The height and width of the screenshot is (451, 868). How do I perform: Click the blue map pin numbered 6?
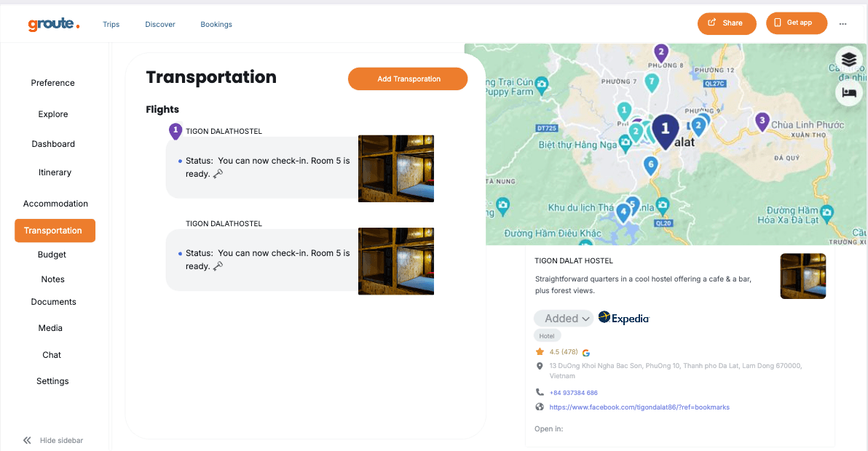[x=651, y=165]
